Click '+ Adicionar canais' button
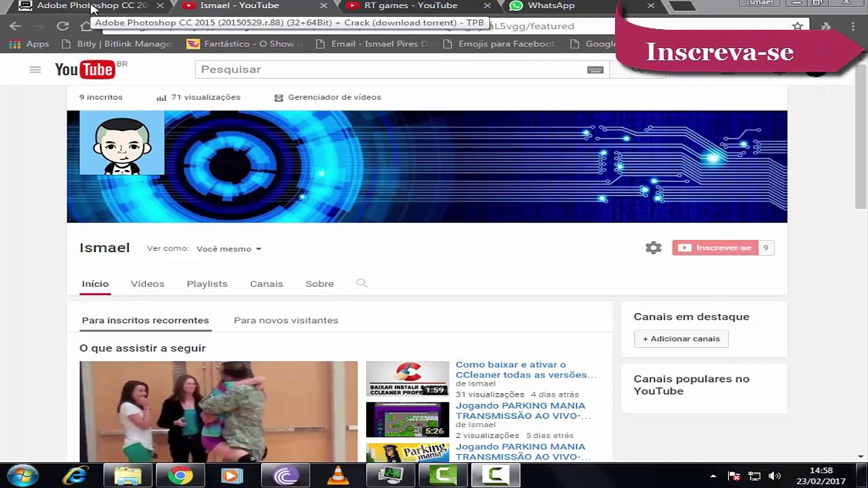This screenshot has width=868, height=488. click(681, 339)
